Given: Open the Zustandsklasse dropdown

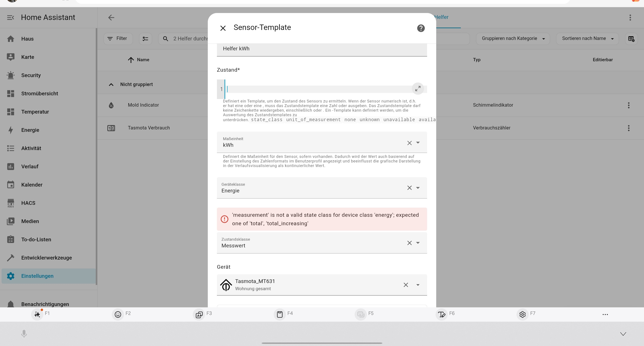Looking at the screenshot, I should [x=418, y=243].
